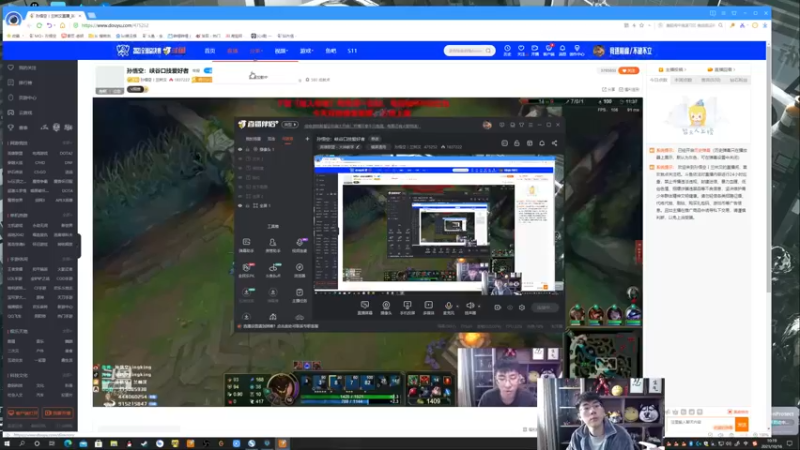The image size is (800, 450).
Task: Open the Microsoft Edge icon on the taskbar
Action: point(68,444)
